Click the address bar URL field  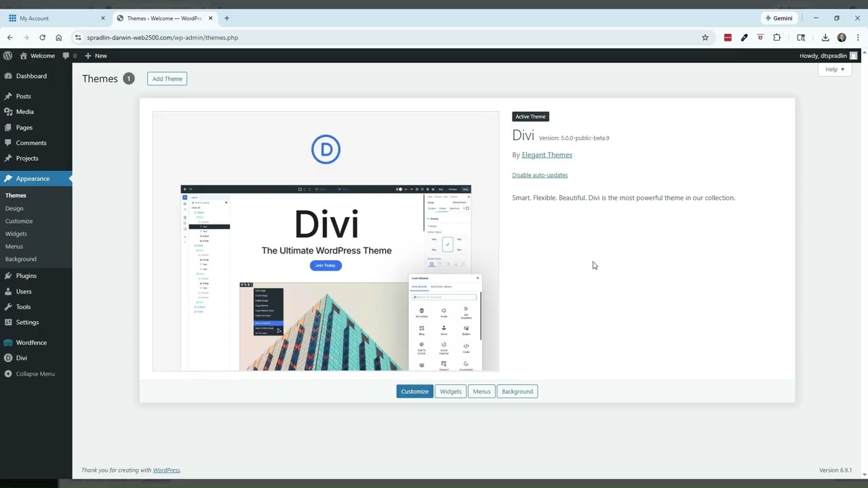click(x=393, y=37)
